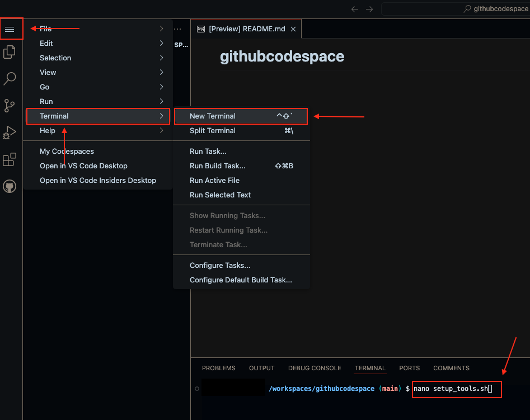530x420 pixels.
Task: Open the GitHub view in activity bar
Action: point(10,186)
